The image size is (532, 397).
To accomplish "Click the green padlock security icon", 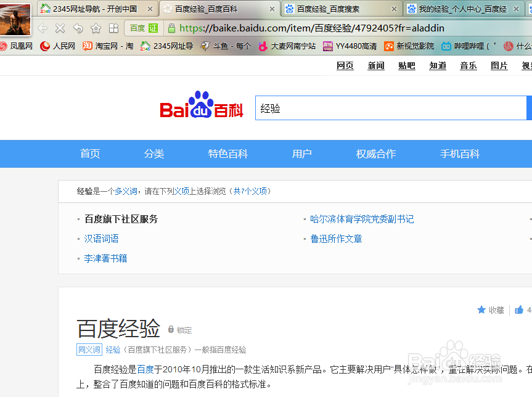I will click(171, 28).
